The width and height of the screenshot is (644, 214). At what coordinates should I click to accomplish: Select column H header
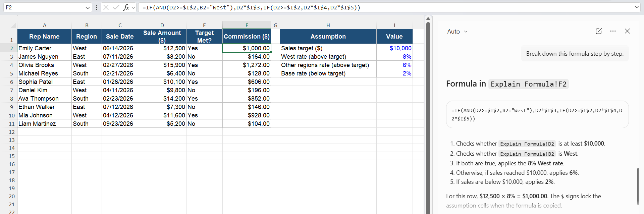pyautogui.click(x=328, y=25)
